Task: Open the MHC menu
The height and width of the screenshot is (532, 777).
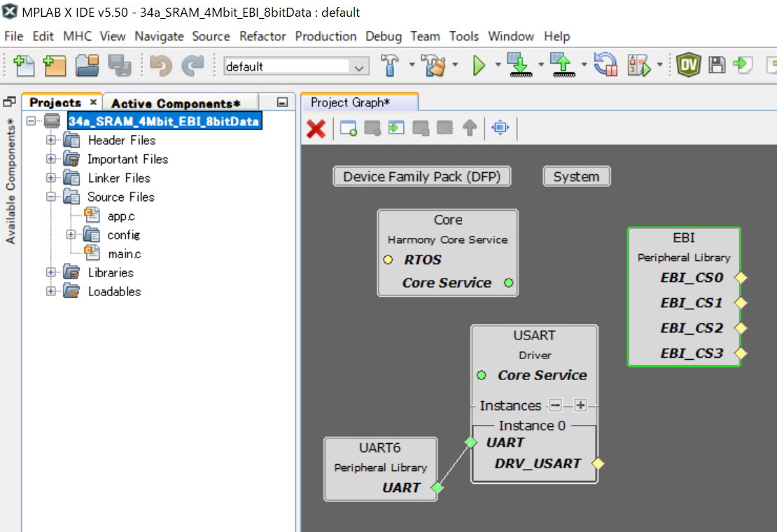Action: click(x=77, y=36)
